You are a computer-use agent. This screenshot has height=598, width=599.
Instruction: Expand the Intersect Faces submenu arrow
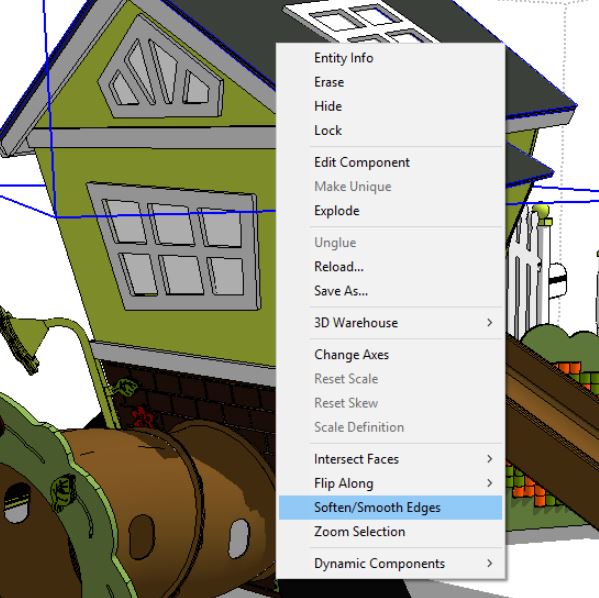tap(490, 459)
